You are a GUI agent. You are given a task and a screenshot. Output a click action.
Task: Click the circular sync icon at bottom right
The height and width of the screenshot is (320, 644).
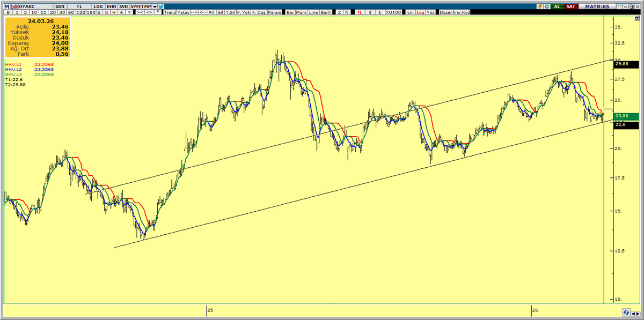point(626,312)
